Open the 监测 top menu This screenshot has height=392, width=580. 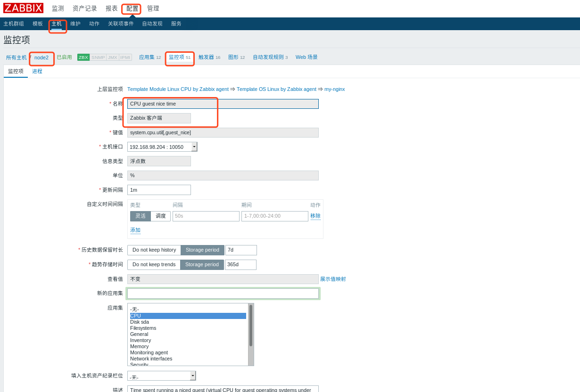[x=58, y=8]
